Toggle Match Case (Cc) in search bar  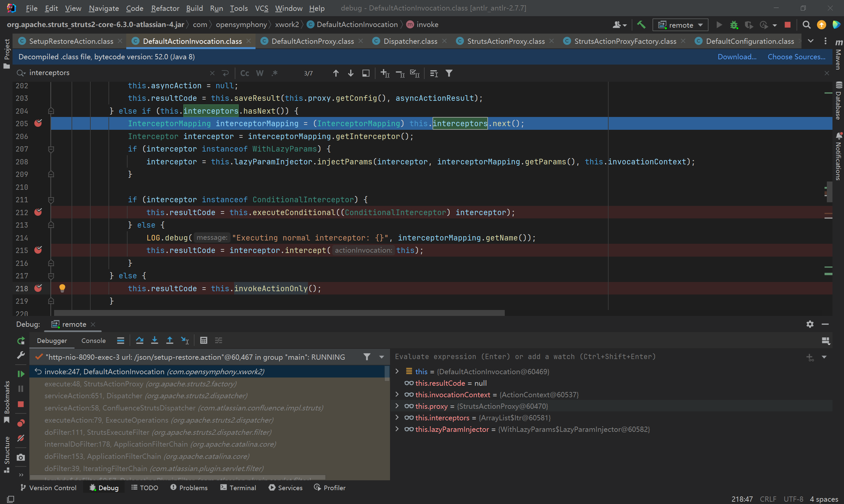pyautogui.click(x=244, y=73)
